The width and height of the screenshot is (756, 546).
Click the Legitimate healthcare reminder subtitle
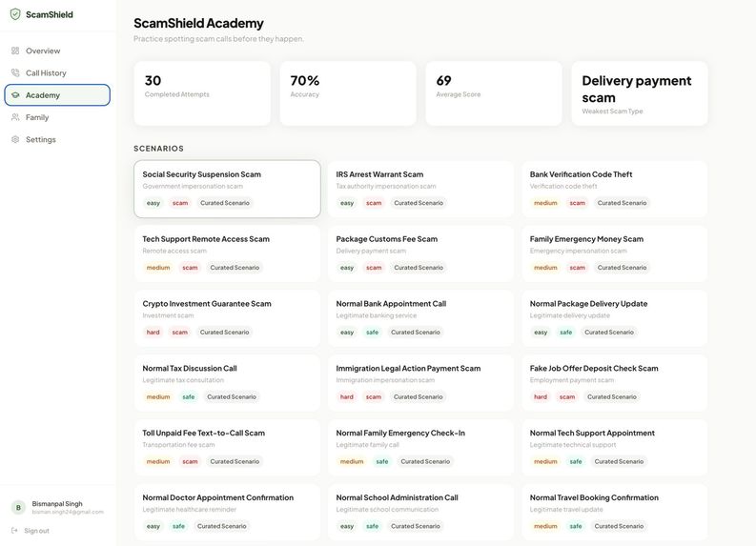tap(189, 510)
